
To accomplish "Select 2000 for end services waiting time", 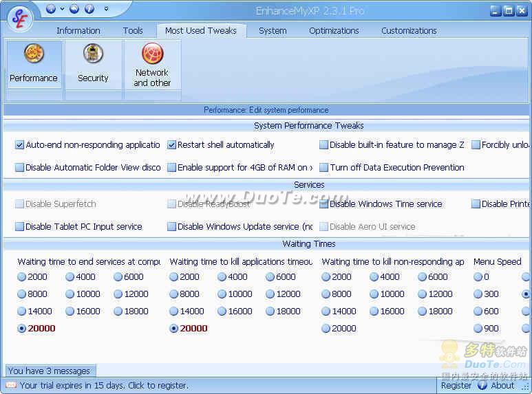I will 21,277.
